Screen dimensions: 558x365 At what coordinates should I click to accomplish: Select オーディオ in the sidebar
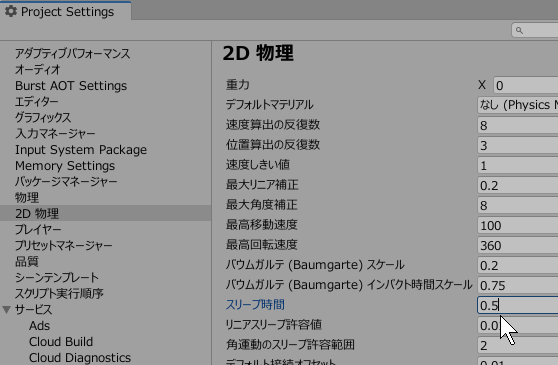coord(38,70)
